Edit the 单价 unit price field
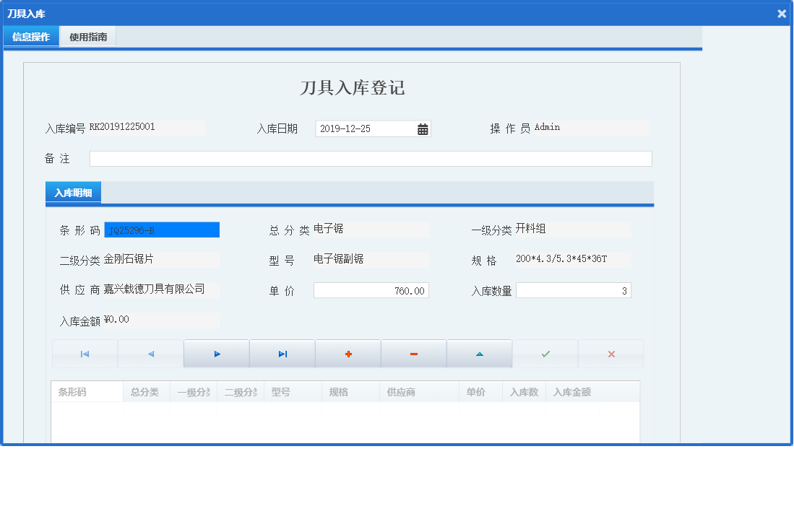 [371, 290]
